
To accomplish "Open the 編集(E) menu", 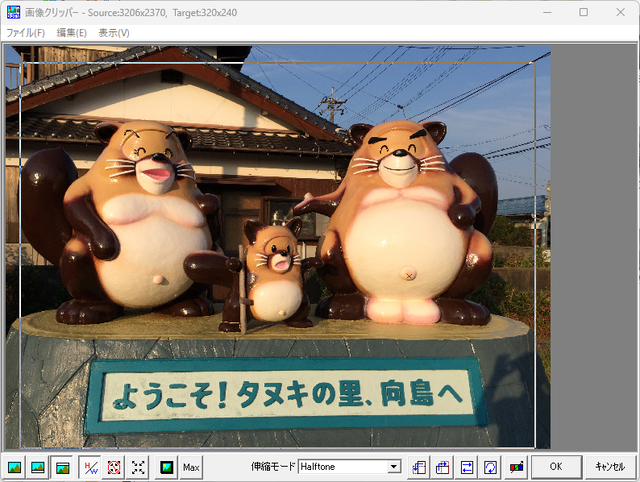I will point(71,33).
